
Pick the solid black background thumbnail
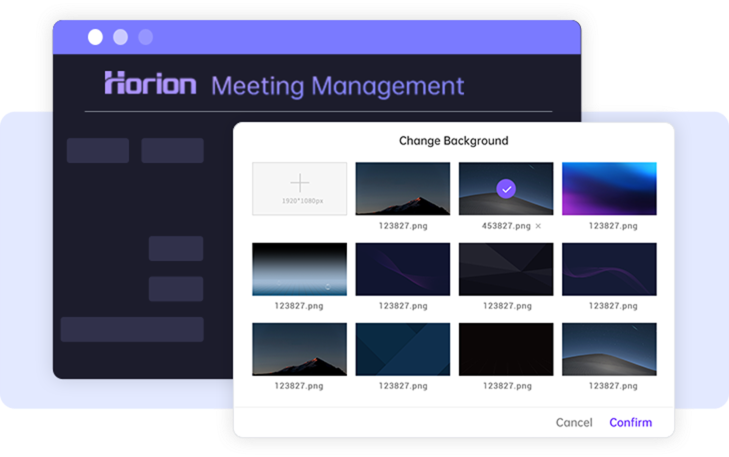[x=506, y=349]
